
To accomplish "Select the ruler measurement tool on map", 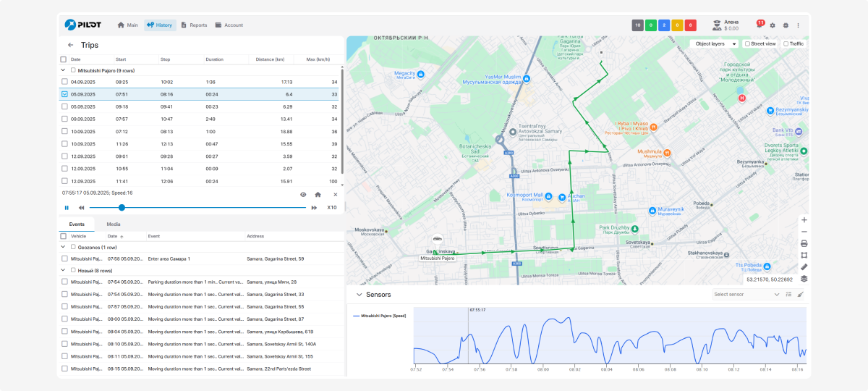I will pos(804,266).
